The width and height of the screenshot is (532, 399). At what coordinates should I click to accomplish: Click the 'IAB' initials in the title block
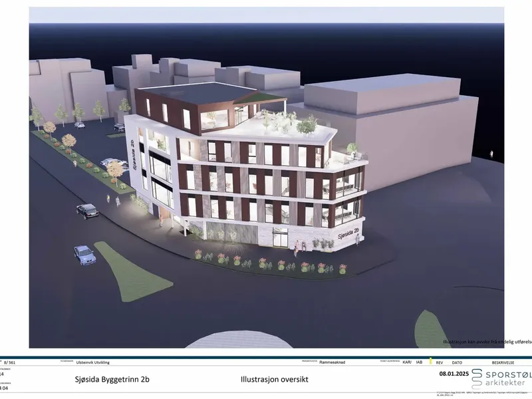click(420, 362)
